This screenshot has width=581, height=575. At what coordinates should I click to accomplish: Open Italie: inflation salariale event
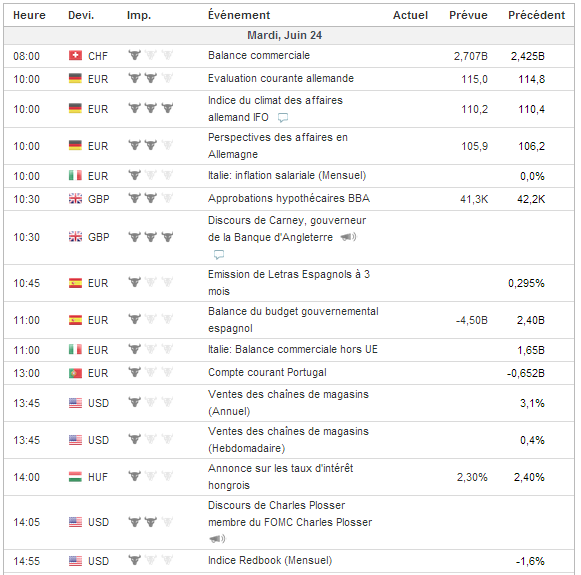pyautogui.click(x=287, y=175)
